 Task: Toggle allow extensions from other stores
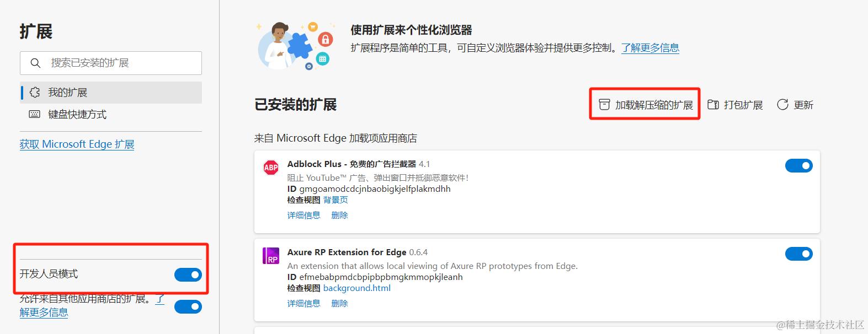pyautogui.click(x=188, y=306)
